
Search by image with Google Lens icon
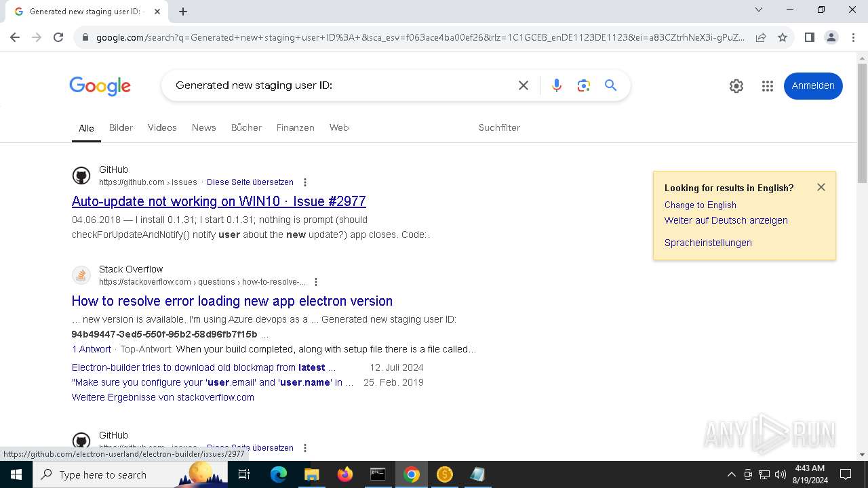point(584,85)
